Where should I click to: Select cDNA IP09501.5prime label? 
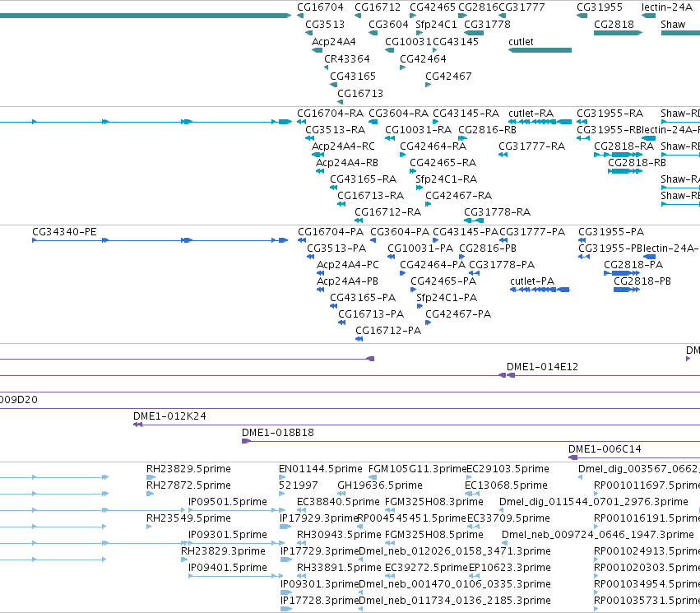tap(228, 502)
